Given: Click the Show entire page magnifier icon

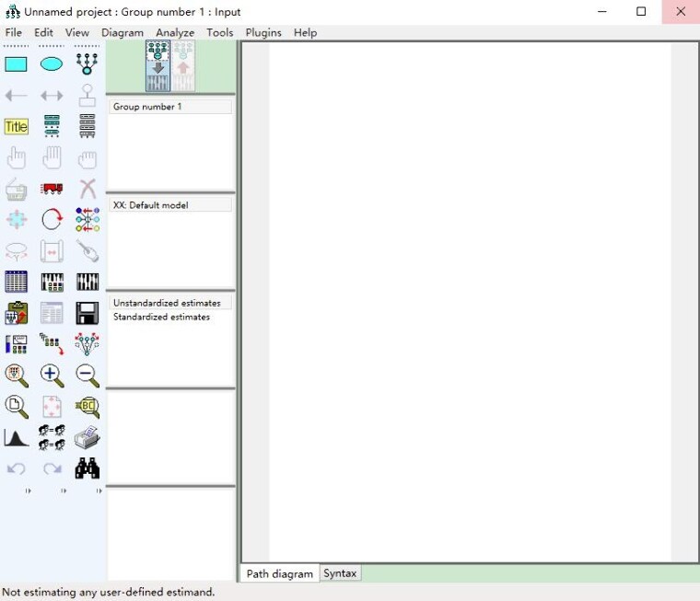Looking at the screenshot, I should (17, 407).
